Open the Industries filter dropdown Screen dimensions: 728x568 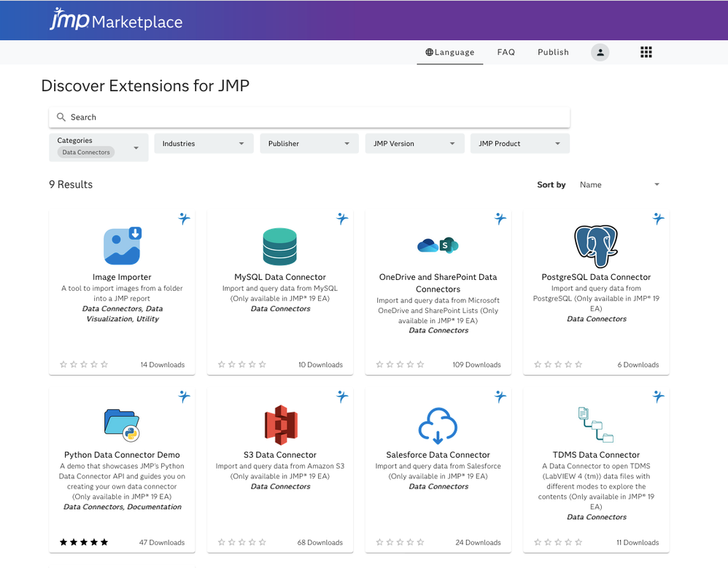204,144
